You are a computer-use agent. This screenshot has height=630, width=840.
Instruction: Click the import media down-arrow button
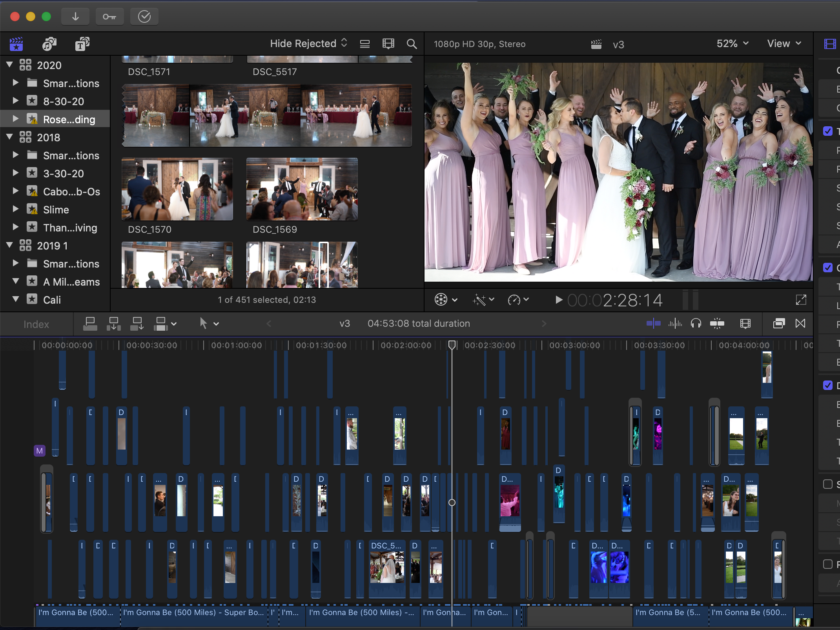[x=75, y=16]
